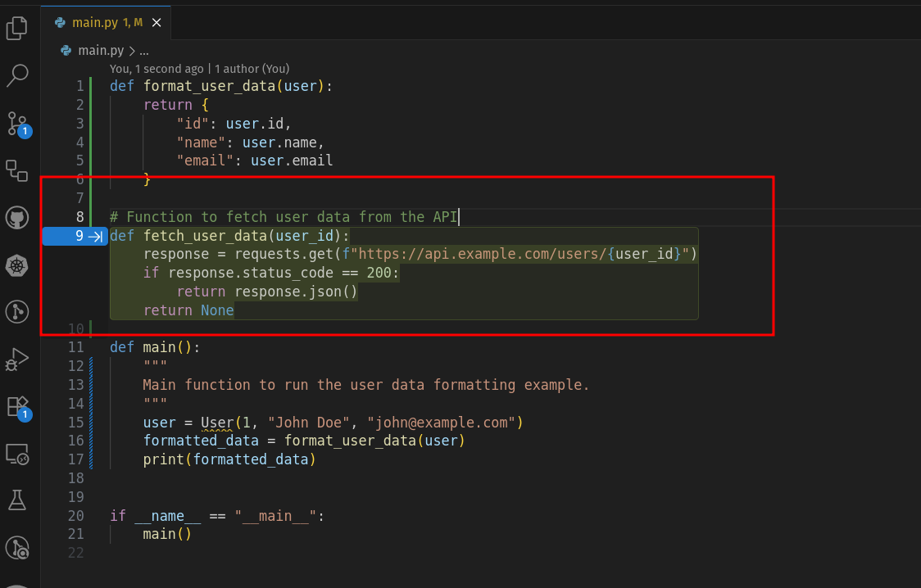Open the Testing flask panel

click(17, 500)
